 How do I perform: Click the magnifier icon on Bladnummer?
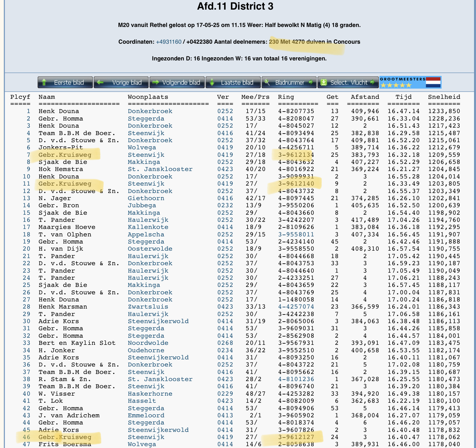267,82
